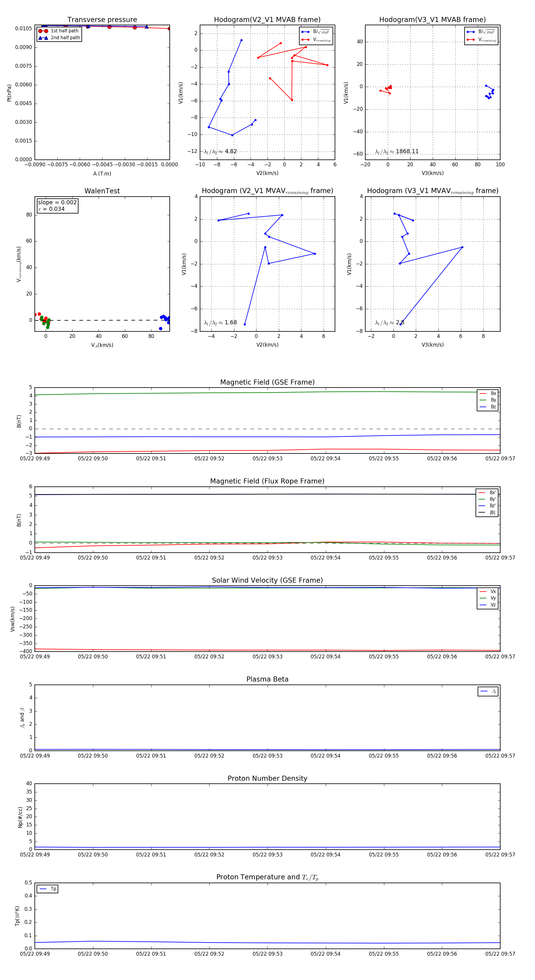Click the eigenvalue ratio text "≈ 2.8"
Image resolution: width=535 pixels, height=980 pixels.
click(x=397, y=323)
